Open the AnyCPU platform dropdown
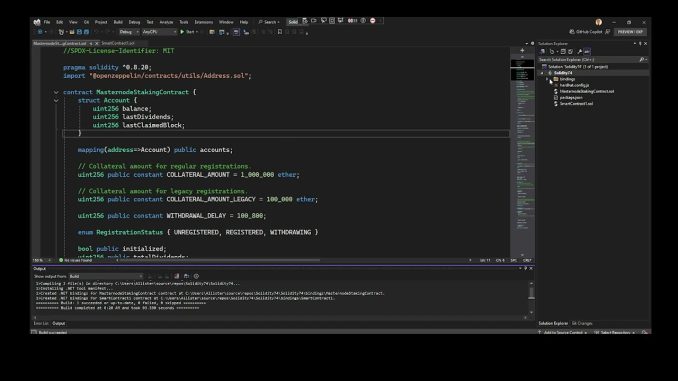 tap(159, 32)
